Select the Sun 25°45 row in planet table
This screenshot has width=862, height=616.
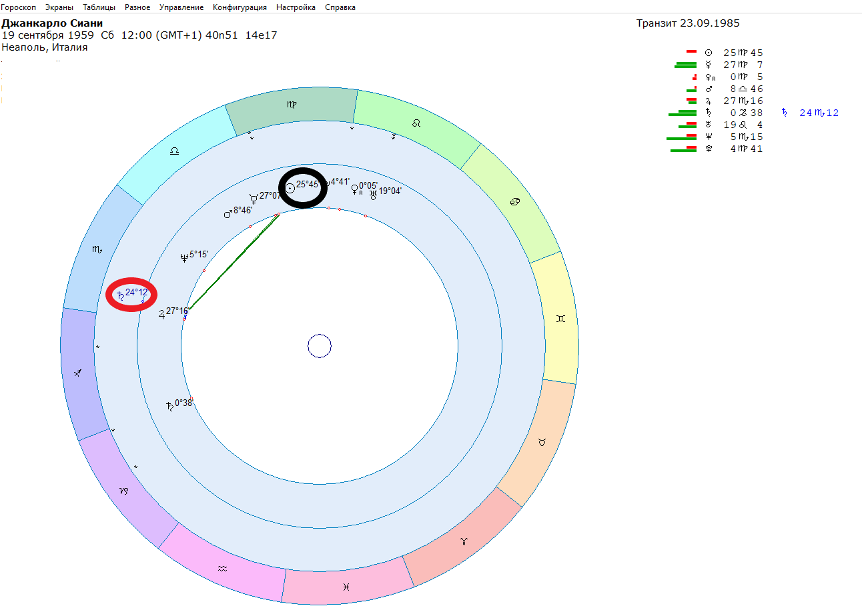pos(725,53)
